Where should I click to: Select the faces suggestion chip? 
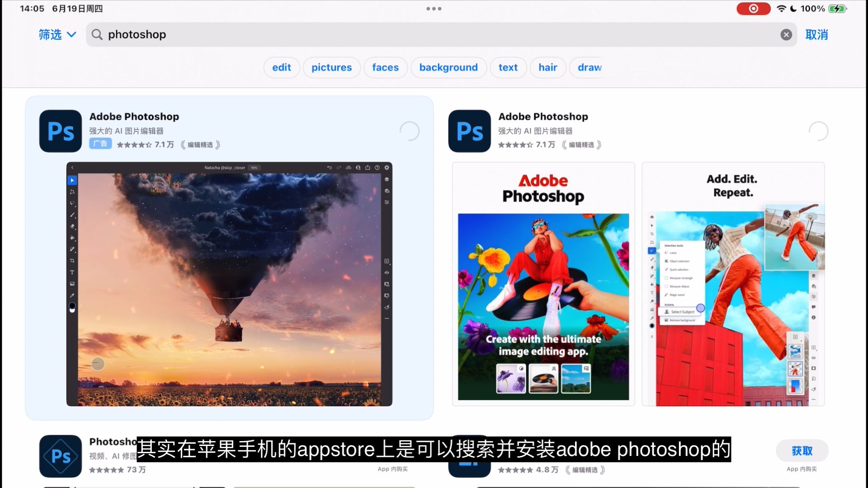[385, 67]
